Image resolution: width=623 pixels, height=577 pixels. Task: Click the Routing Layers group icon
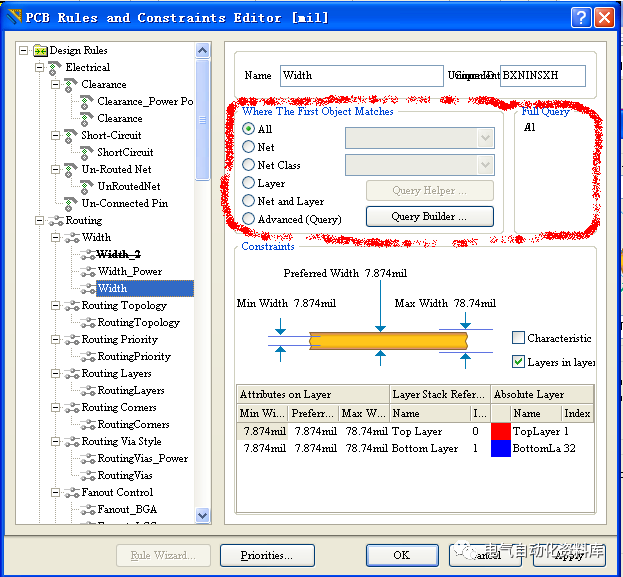tap(72, 374)
